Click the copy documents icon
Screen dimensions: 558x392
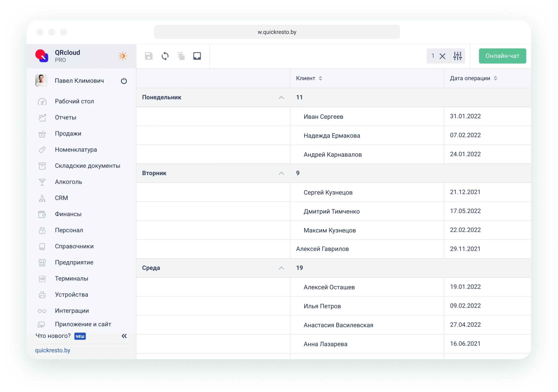tap(181, 56)
